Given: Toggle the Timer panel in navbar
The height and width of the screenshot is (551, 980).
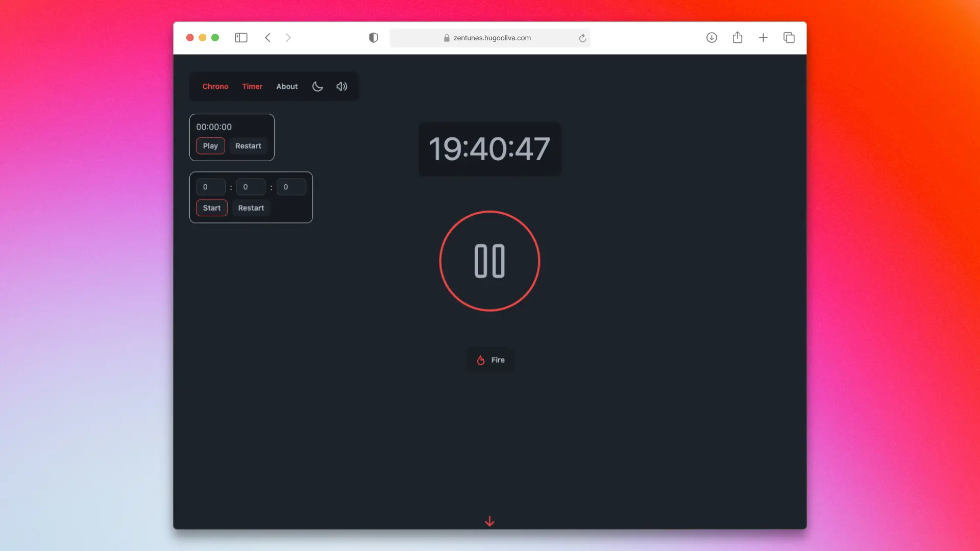Looking at the screenshot, I should (x=252, y=87).
